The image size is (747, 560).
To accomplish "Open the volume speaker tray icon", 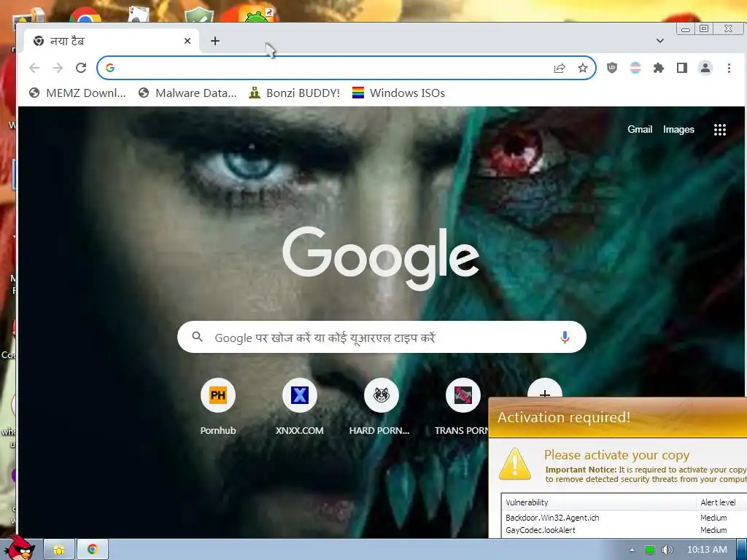I will pos(667,550).
